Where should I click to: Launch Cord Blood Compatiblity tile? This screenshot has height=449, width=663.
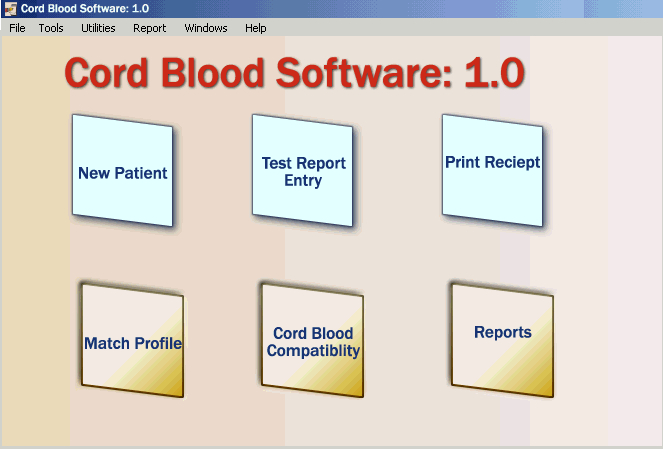(x=313, y=340)
